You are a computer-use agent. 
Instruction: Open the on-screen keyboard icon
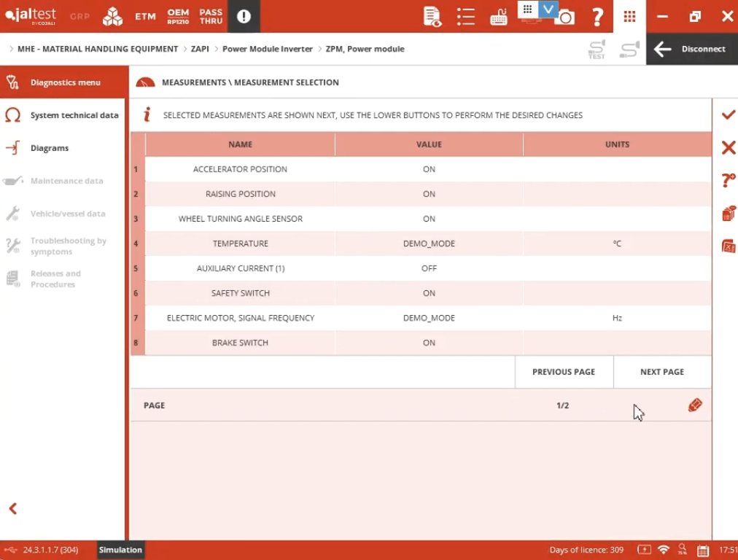click(x=498, y=17)
